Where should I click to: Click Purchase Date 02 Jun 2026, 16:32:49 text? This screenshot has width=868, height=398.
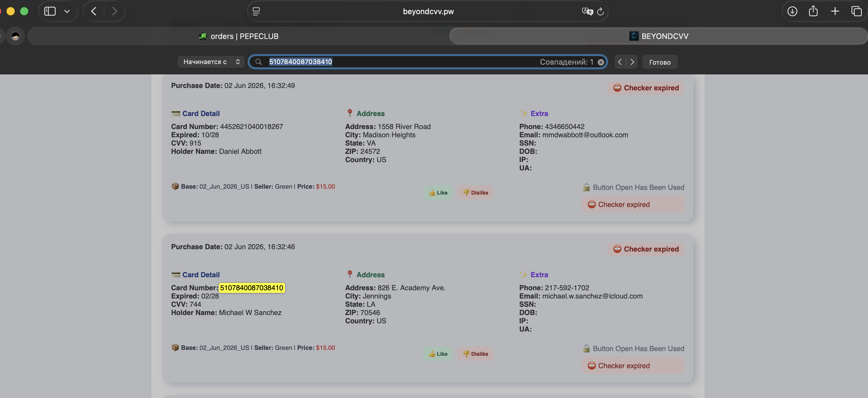coord(233,85)
